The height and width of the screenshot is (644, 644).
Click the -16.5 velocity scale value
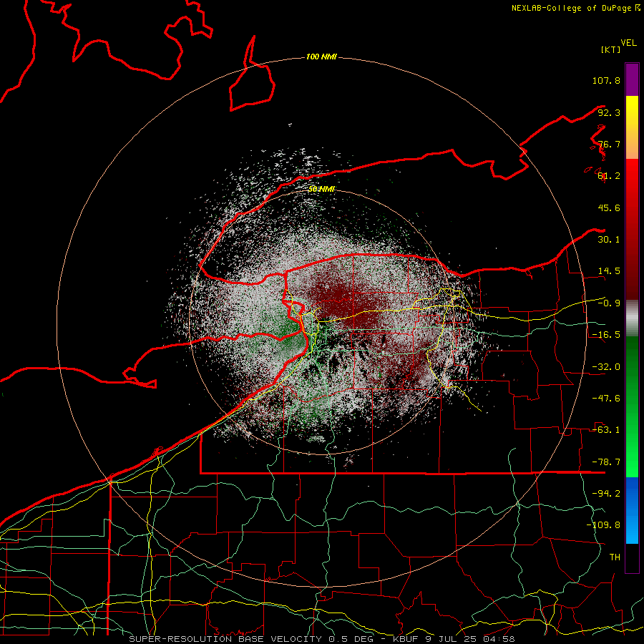[x=606, y=335]
